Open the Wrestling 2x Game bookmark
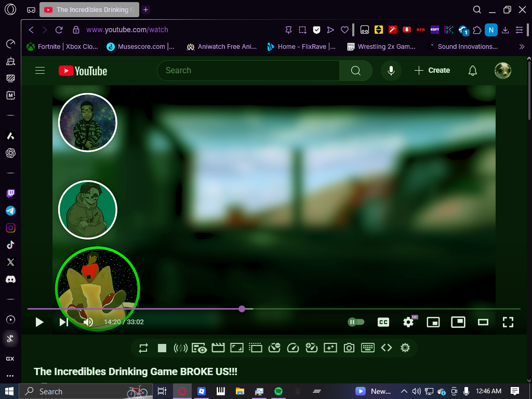Screen dimensions: 532x399 pyautogui.click(x=381, y=47)
